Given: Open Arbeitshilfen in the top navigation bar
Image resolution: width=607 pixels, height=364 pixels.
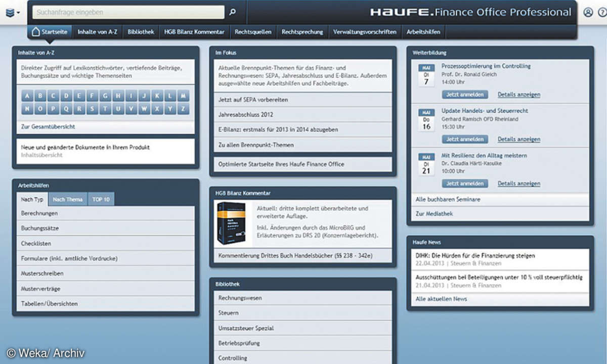Looking at the screenshot, I should click(x=423, y=32).
